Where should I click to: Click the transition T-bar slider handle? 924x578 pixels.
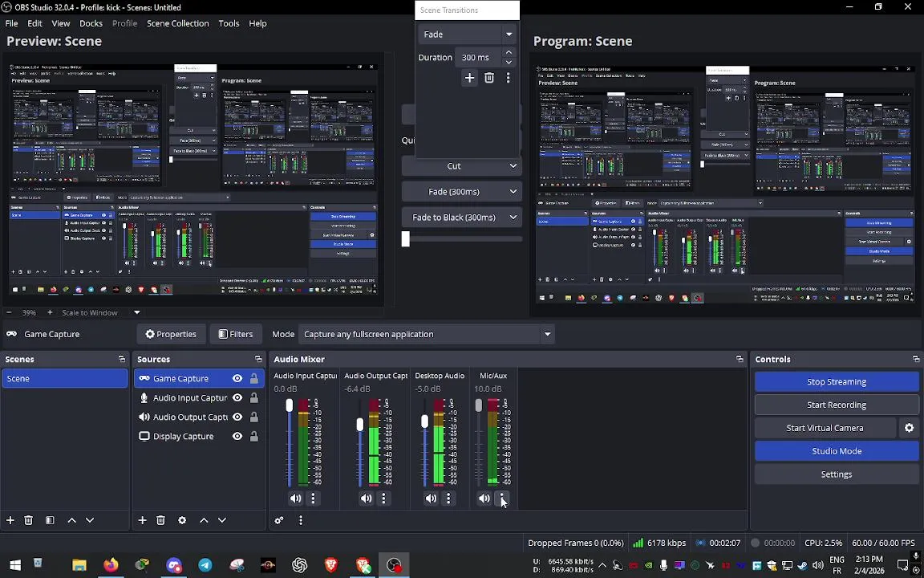tap(405, 239)
